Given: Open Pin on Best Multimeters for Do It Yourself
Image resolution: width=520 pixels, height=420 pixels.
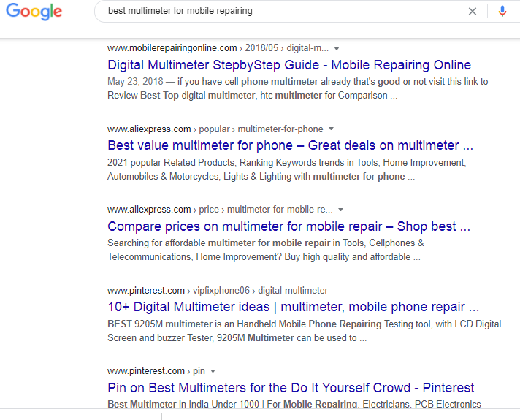Looking at the screenshot, I should (291, 388).
